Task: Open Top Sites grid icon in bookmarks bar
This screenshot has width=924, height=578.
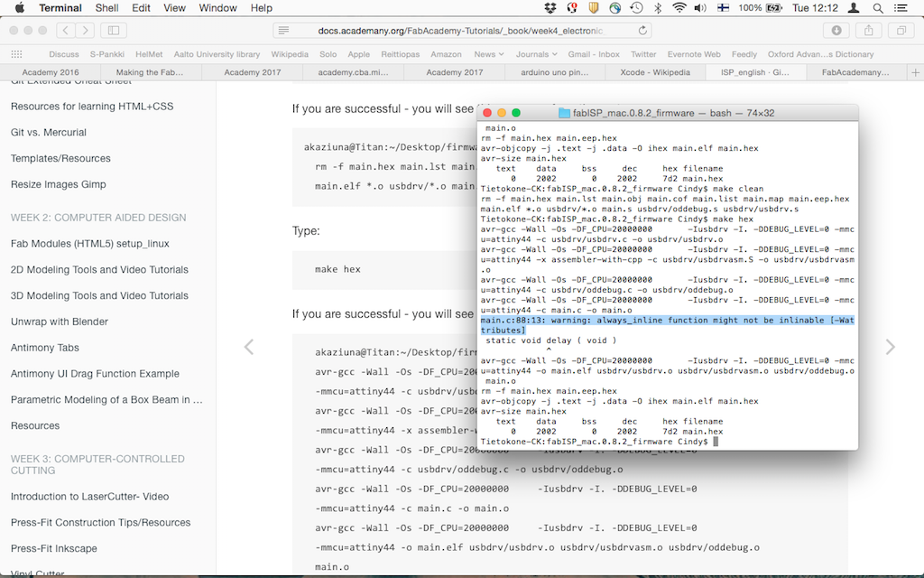Action: coord(16,53)
